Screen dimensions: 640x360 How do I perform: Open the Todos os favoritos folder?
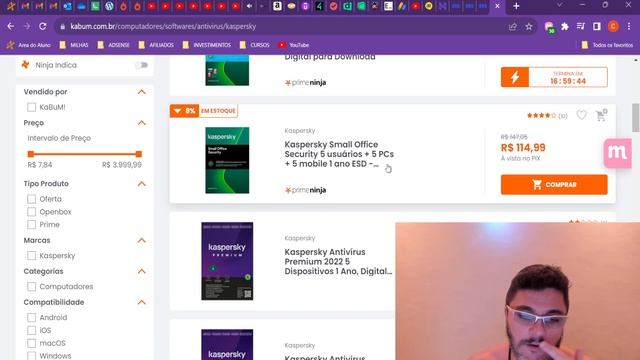[607, 45]
